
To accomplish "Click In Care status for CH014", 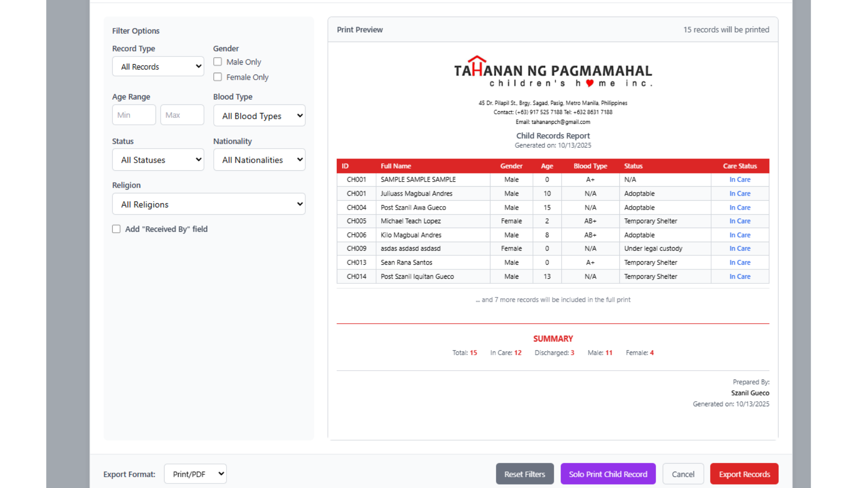I will point(740,277).
